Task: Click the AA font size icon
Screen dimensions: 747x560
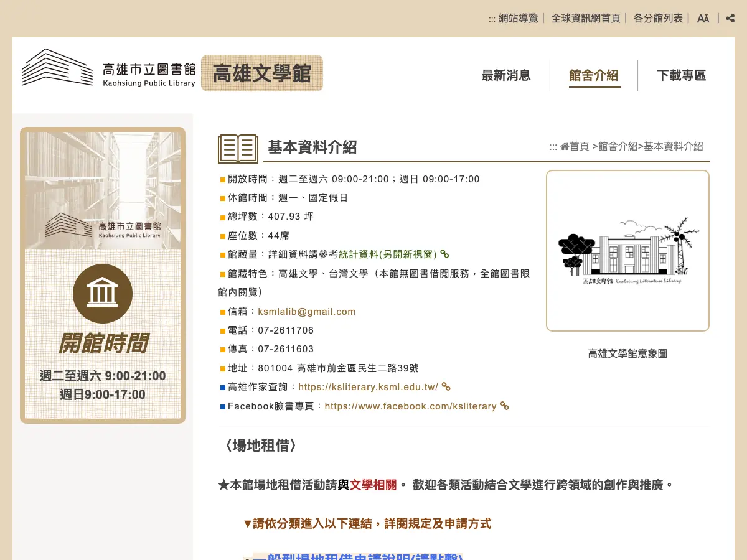Action: (703, 19)
